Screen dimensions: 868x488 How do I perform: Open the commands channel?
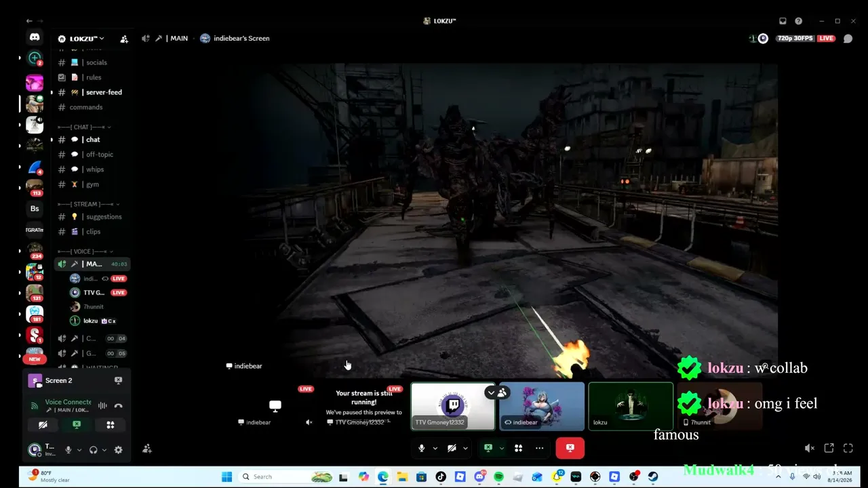tap(93, 107)
